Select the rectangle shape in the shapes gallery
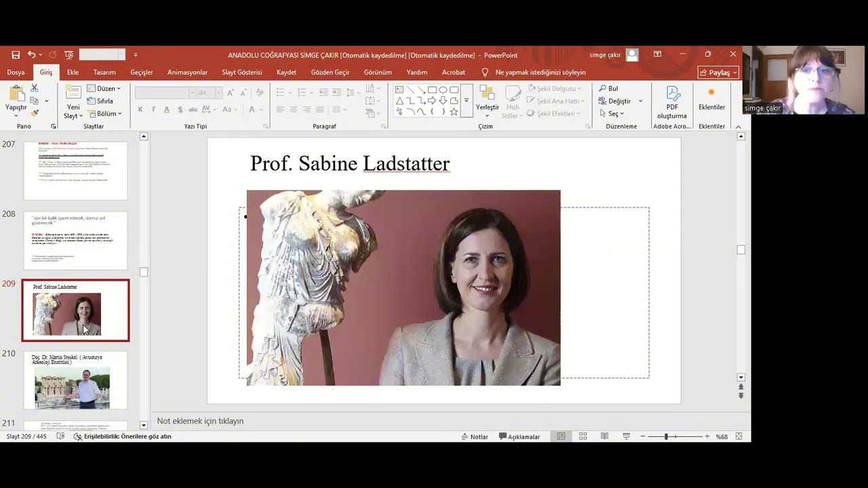The image size is (868, 488). coord(432,89)
